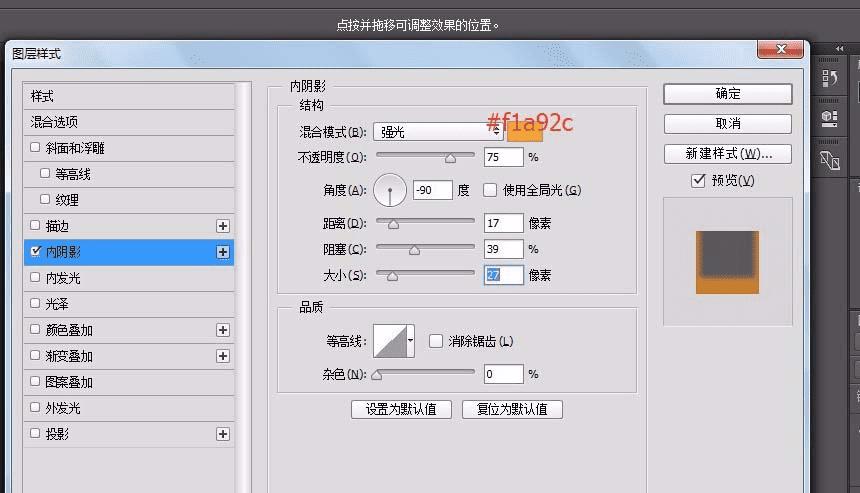Click the 确定 button

pos(728,94)
